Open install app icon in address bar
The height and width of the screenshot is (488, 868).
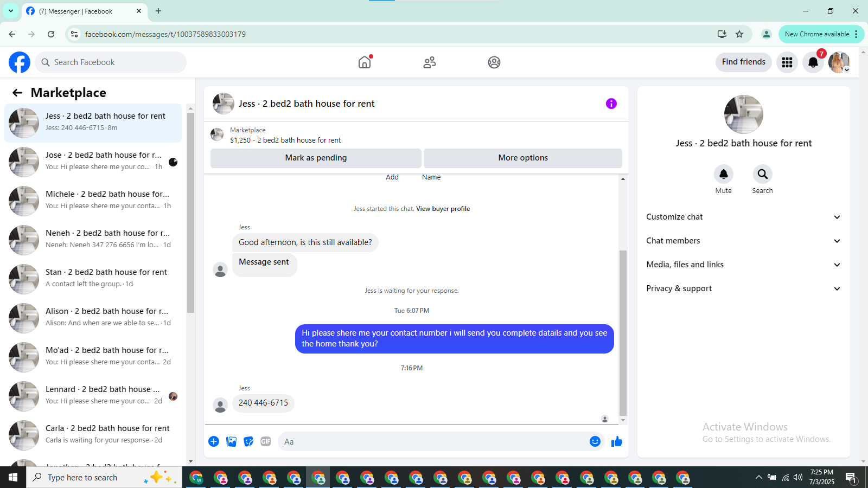722,34
